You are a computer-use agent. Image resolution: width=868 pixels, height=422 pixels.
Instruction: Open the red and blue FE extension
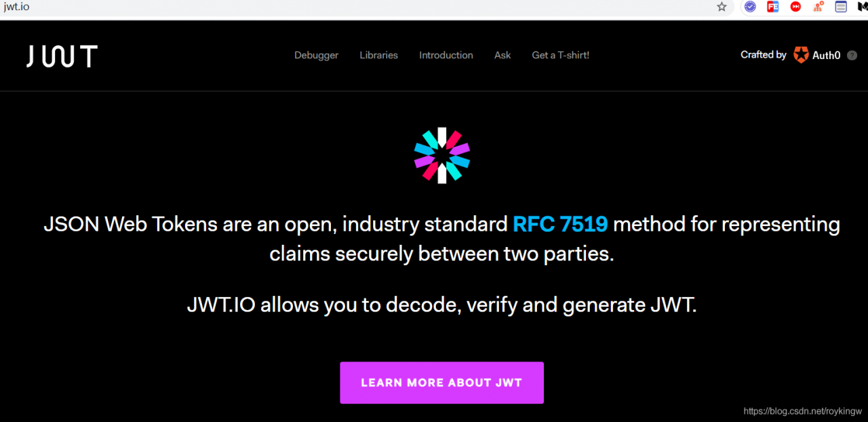(772, 7)
